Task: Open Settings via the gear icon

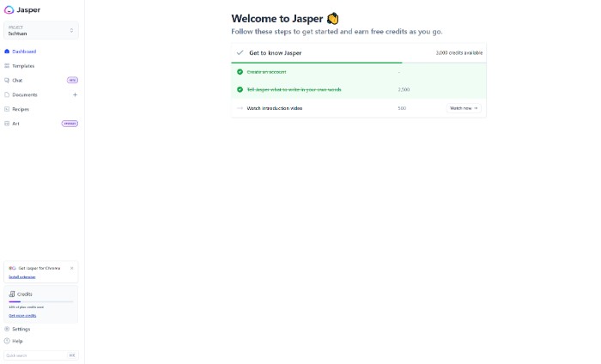Action: pyautogui.click(x=7, y=329)
